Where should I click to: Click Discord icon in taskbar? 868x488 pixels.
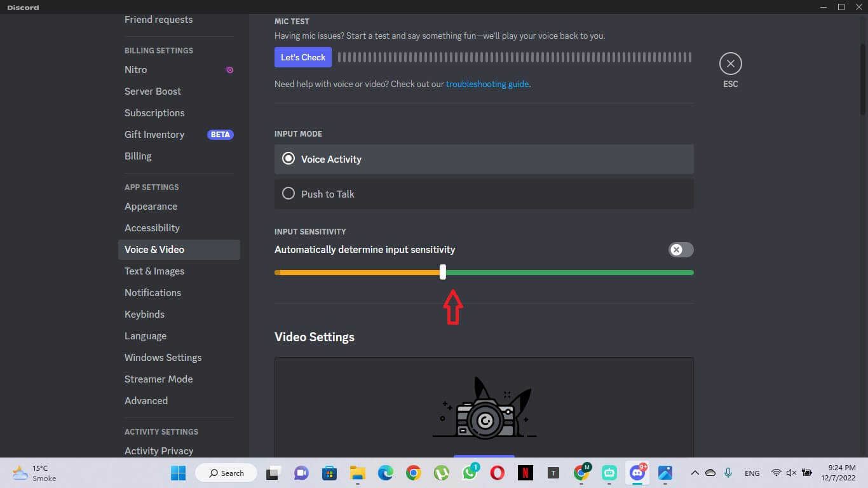tap(637, 473)
